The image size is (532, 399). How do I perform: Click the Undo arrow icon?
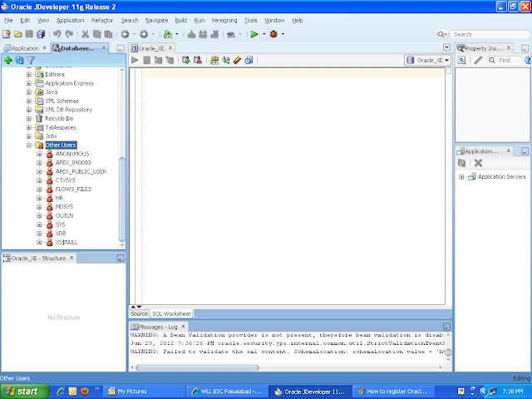(x=57, y=34)
